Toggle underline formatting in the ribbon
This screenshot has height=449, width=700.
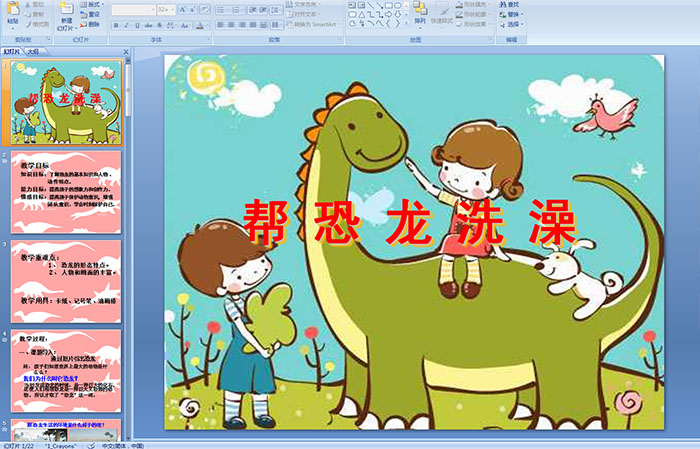pos(134,23)
